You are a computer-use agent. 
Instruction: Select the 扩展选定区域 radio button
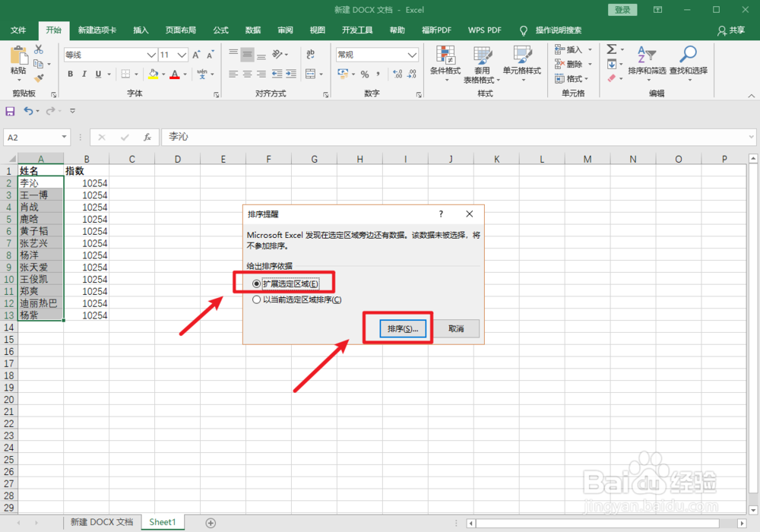pos(258,282)
